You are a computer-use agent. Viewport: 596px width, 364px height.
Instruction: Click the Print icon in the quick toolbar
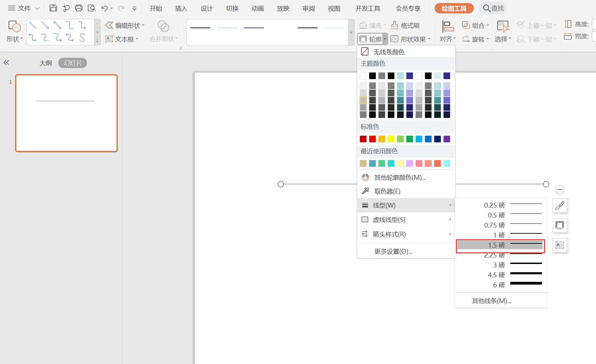[x=79, y=8]
